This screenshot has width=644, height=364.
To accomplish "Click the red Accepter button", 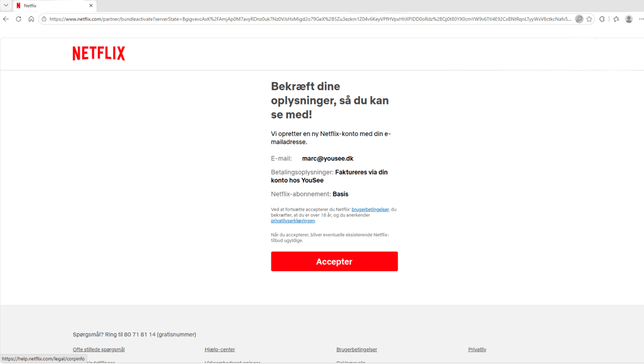I will (334, 261).
